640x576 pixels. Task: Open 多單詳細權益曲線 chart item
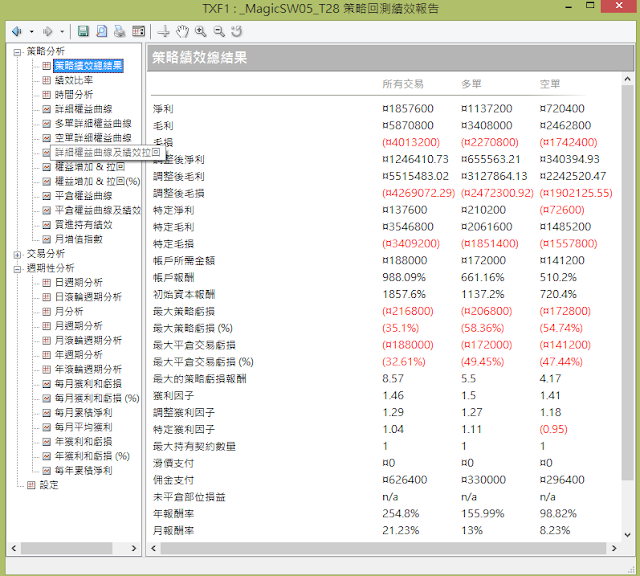coord(93,123)
